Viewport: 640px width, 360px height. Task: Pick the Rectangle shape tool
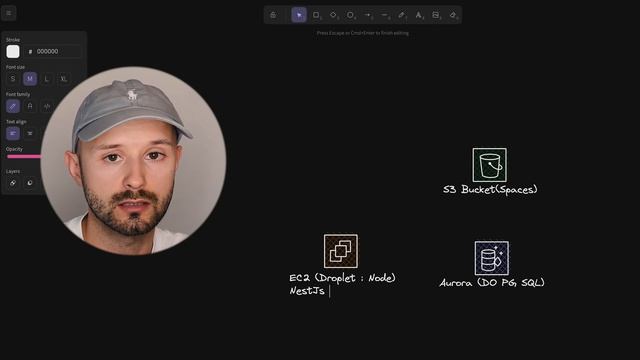coord(316,15)
